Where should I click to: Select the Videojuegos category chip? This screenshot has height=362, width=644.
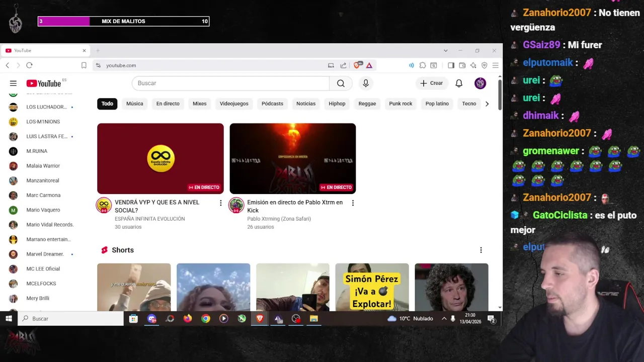click(x=234, y=104)
